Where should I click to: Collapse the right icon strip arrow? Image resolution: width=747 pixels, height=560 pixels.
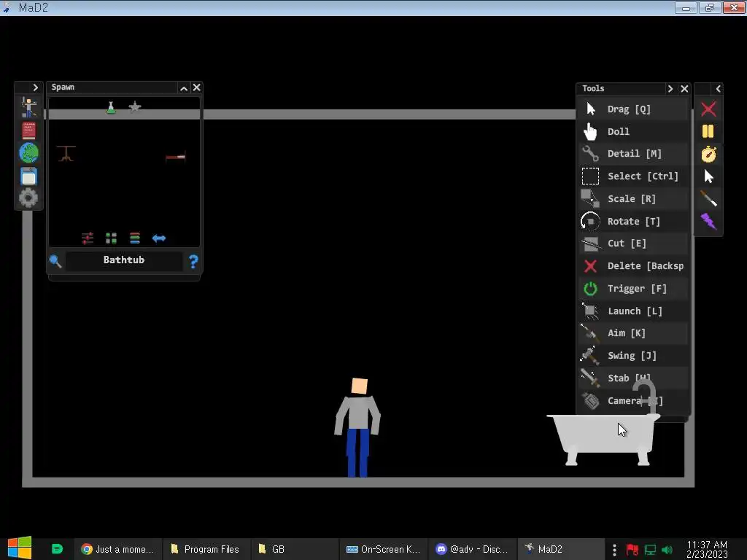pos(718,88)
